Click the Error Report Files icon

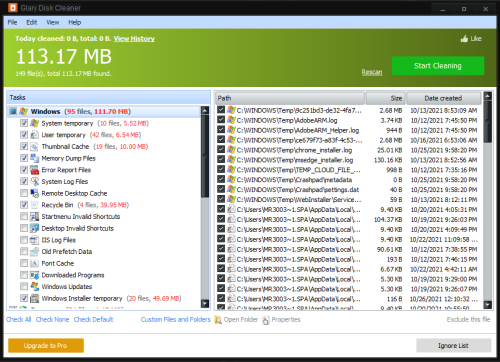click(x=35, y=170)
